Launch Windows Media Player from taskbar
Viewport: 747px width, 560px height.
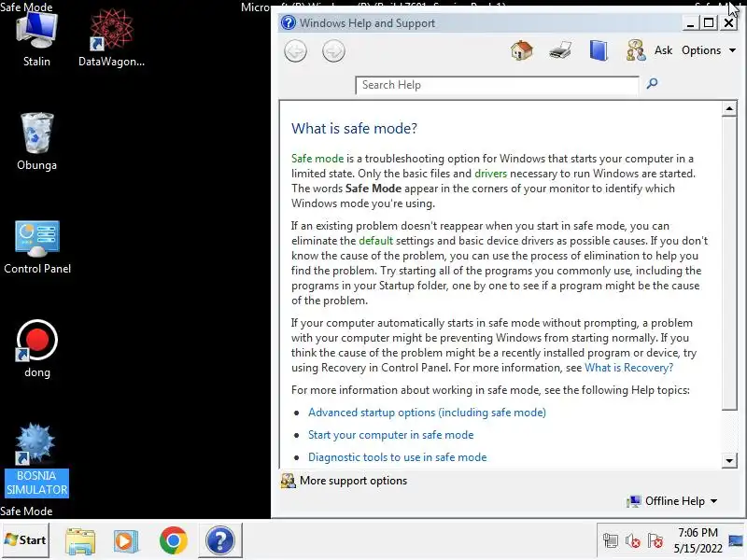click(x=126, y=540)
